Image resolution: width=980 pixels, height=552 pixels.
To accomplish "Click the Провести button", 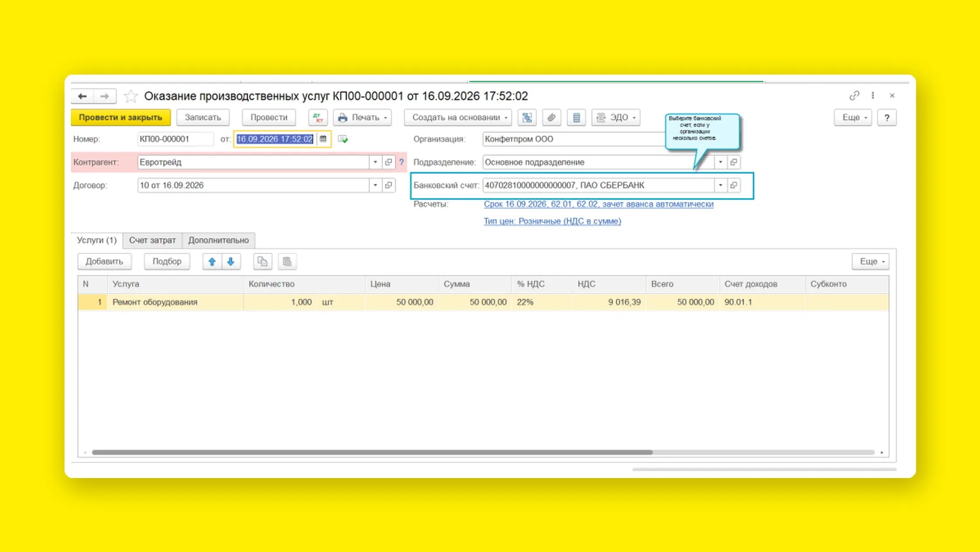I will click(x=269, y=117).
